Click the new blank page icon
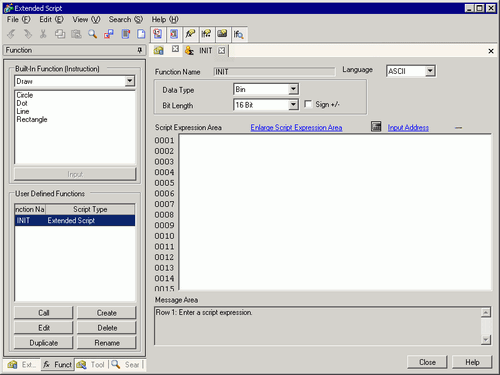Image resolution: width=500 pixels, height=375 pixels. 141,34
